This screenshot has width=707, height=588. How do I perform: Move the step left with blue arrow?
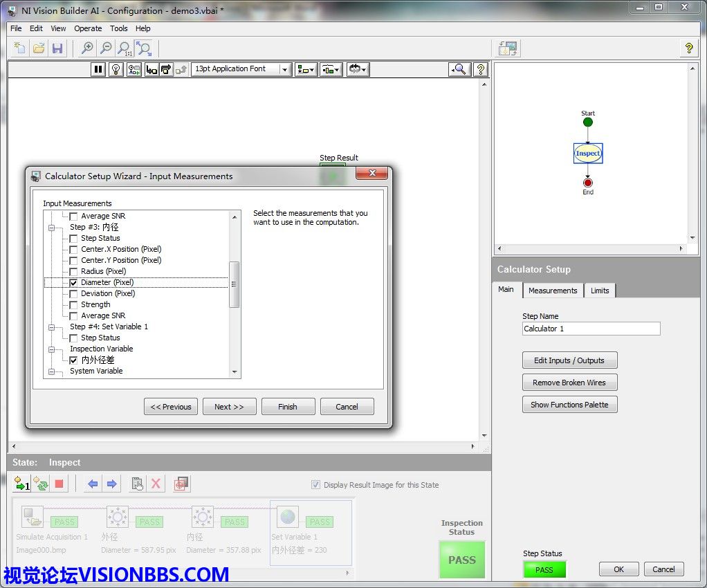click(93, 484)
